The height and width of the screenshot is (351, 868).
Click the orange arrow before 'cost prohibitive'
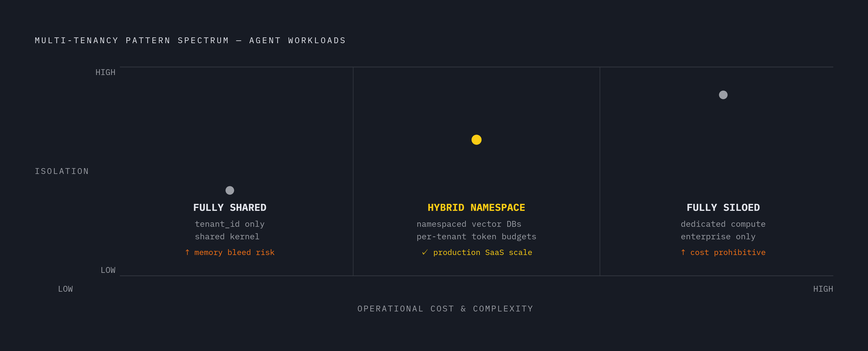(683, 252)
